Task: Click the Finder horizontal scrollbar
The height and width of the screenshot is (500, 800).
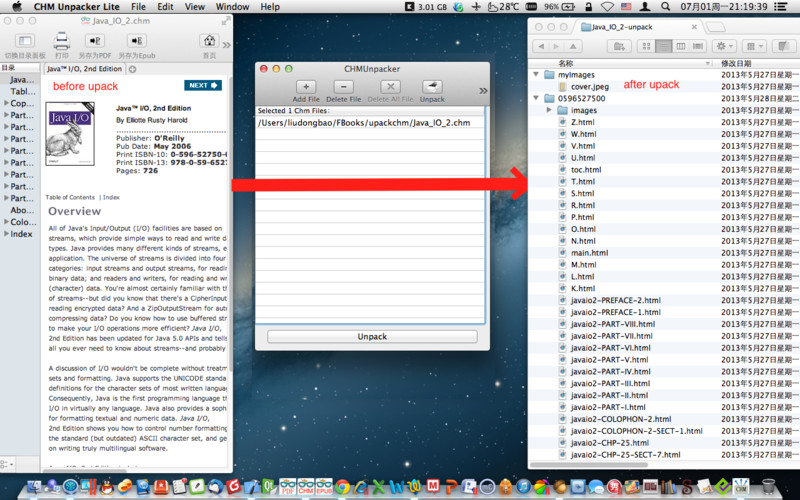Action: tap(589, 465)
